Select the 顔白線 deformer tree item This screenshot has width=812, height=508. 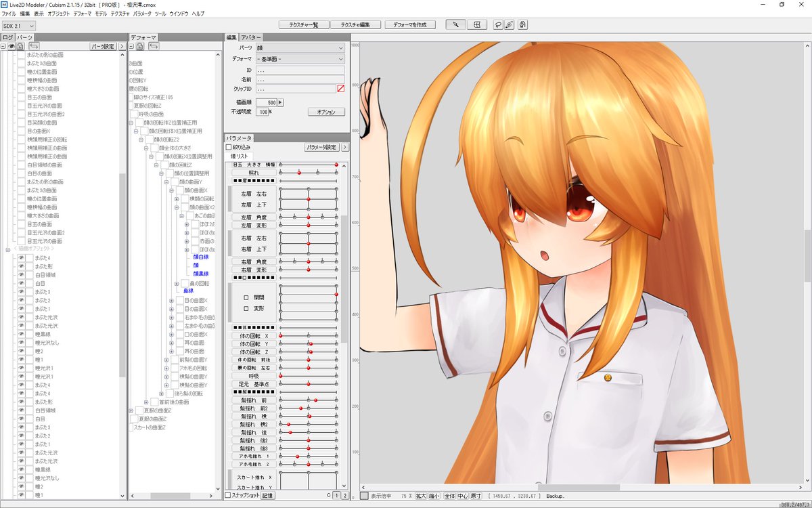click(x=201, y=258)
